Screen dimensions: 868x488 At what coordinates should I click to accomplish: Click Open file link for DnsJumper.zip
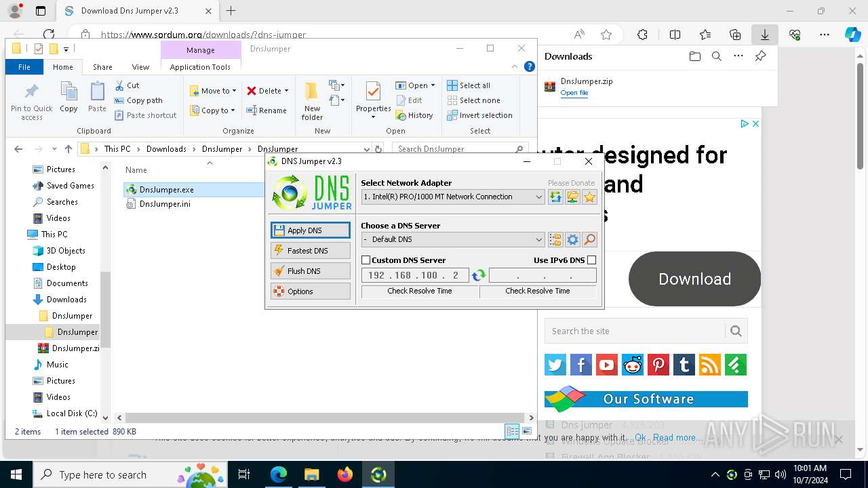click(574, 93)
